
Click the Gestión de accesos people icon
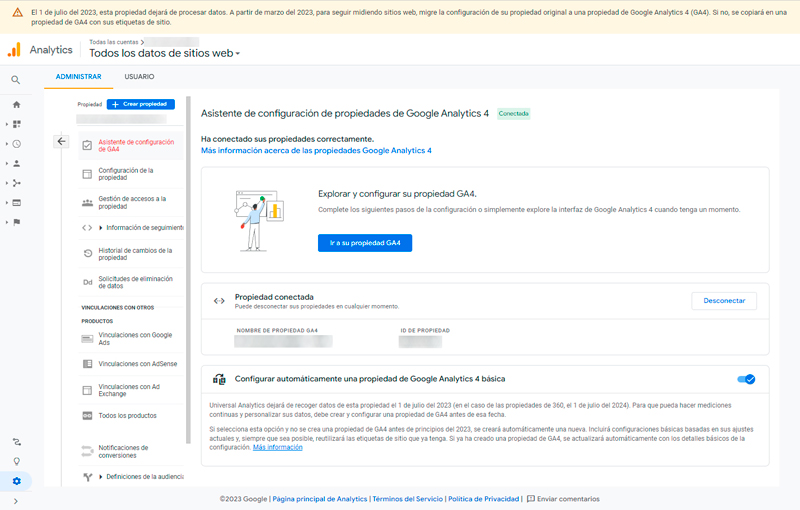click(x=87, y=202)
